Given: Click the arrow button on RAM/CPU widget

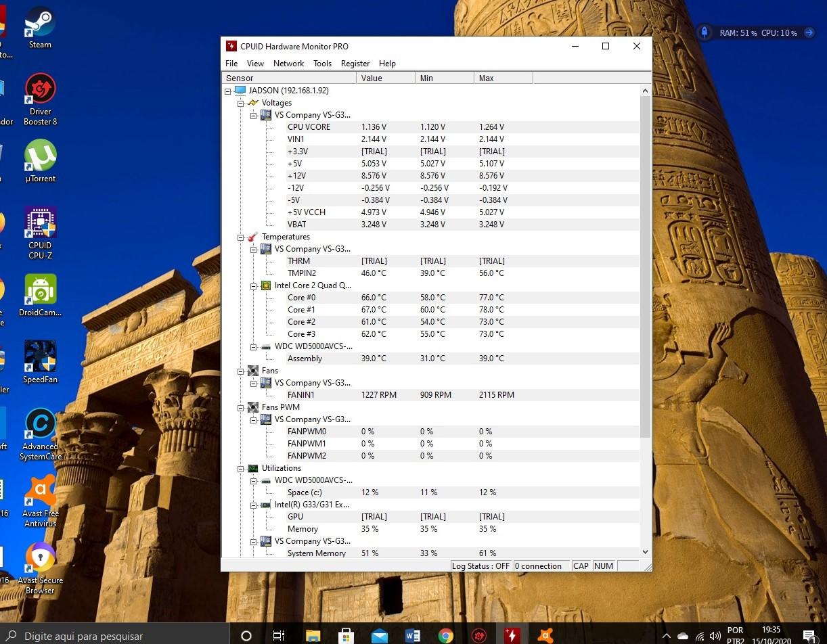Looking at the screenshot, I should pos(809,32).
